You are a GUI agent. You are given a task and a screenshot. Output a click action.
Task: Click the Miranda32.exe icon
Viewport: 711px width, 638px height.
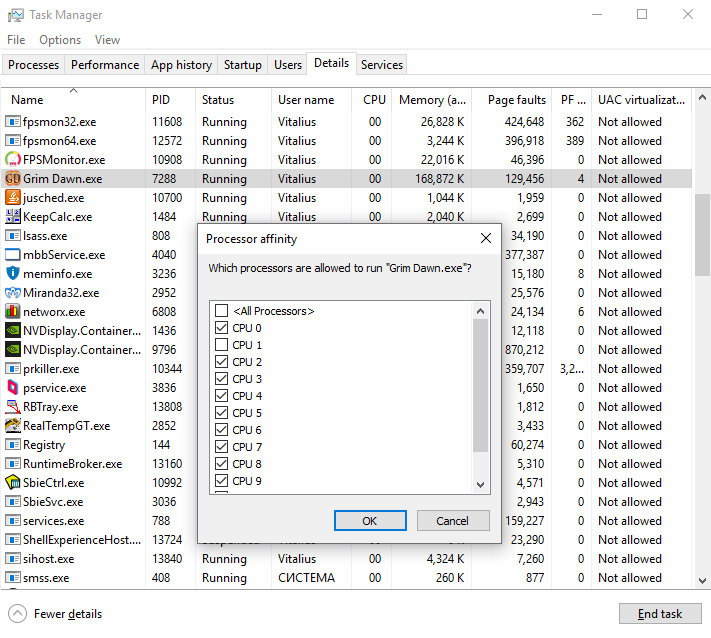click(x=13, y=293)
